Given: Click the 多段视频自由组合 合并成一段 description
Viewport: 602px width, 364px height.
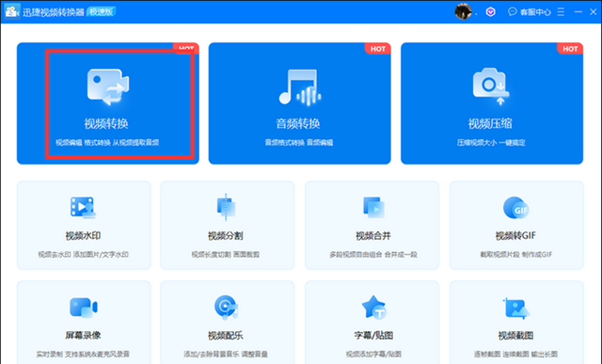Looking at the screenshot, I should point(373,255).
